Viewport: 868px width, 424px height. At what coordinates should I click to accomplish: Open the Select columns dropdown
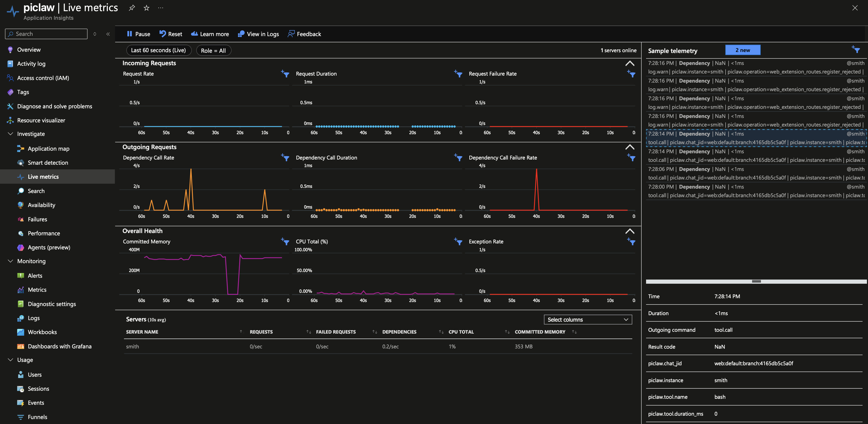coord(588,320)
